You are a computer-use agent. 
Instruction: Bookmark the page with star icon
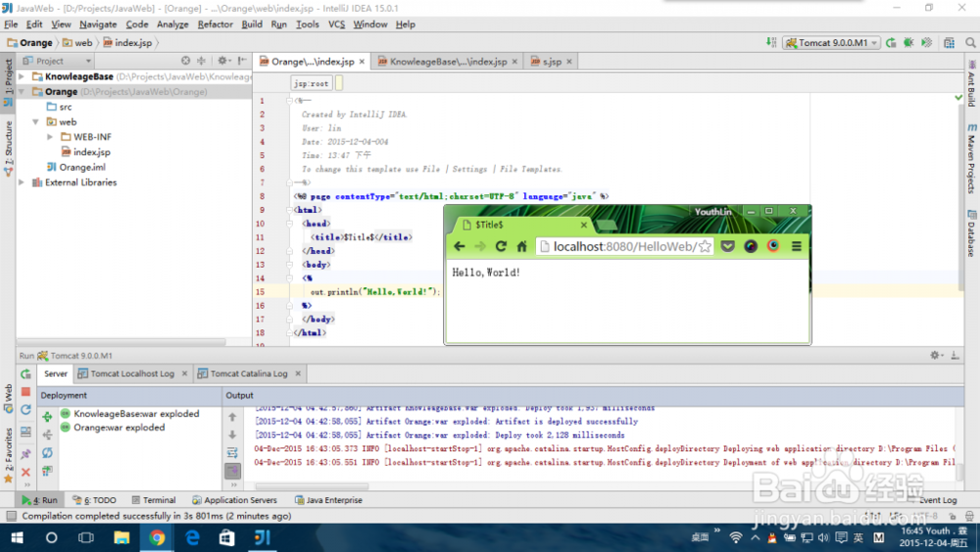click(x=705, y=246)
